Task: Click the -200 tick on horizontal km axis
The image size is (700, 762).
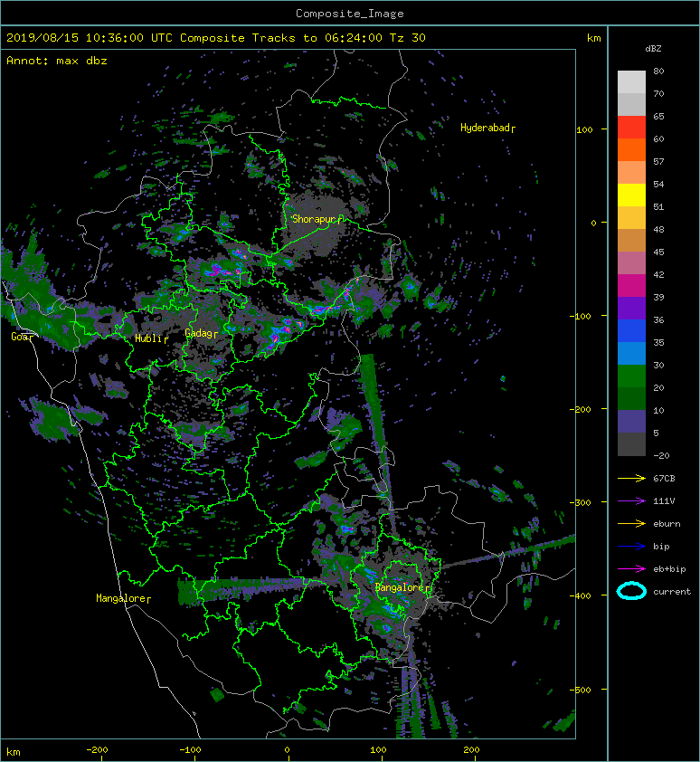Action: point(97,750)
